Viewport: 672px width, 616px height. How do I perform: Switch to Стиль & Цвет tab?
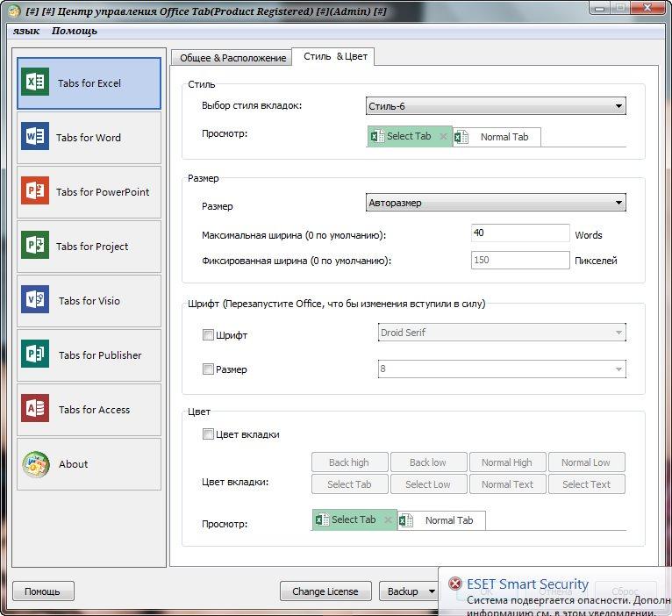334,56
